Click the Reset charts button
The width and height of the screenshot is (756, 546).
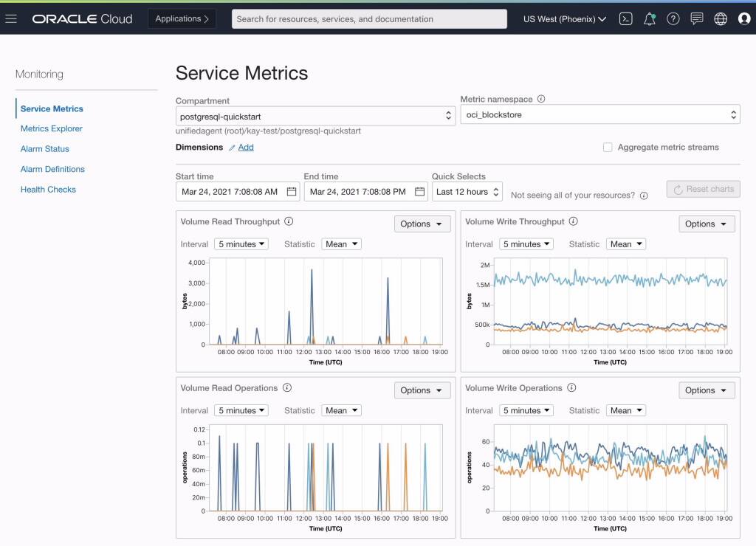click(x=703, y=189)
